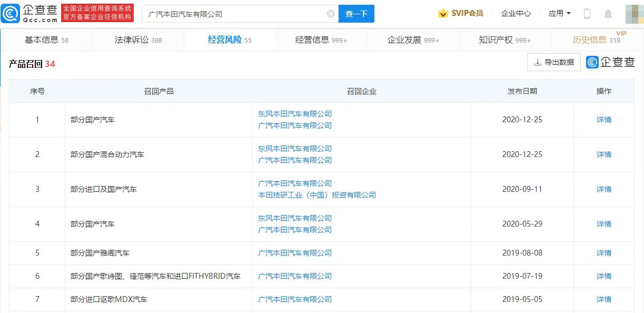Image resolution: width=644 pixels, height=313 pixels.
Task: Open 广汽本田汽车有限公司 link in row 1
Action: click(295, 125)
